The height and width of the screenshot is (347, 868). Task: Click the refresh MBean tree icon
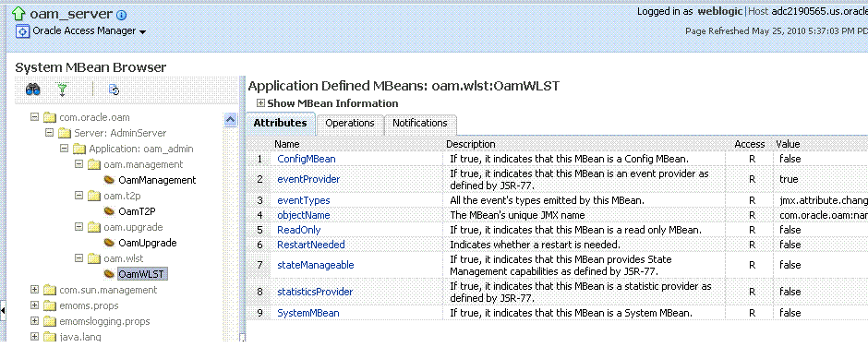click(x=114, y=90)
